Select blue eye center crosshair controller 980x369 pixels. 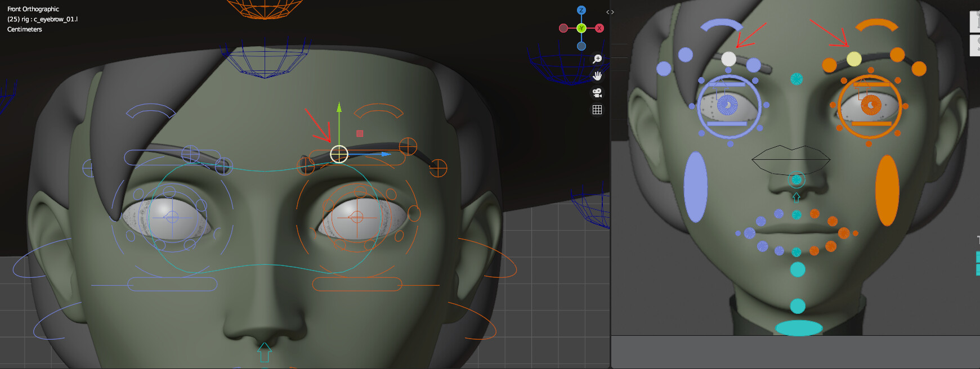click(x=172, y=217)
